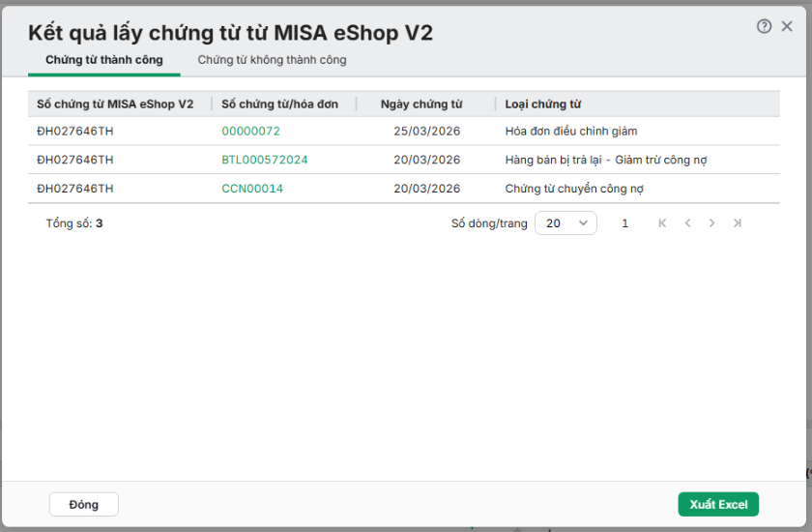Select cell Hóa đơn điều chỉnh giảm
Screen dimensions: 812x532
click(x=571, y=131)
